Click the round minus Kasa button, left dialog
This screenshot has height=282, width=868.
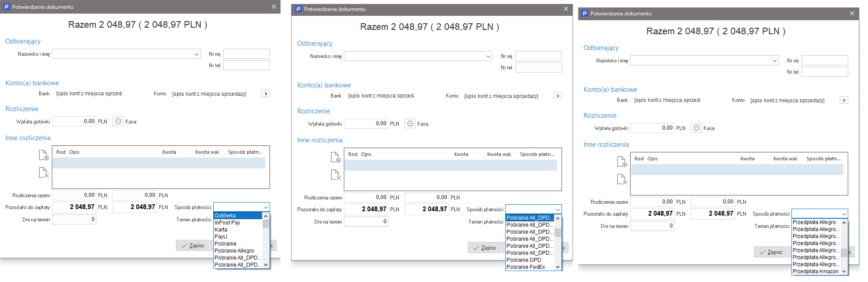click(118, 121)
